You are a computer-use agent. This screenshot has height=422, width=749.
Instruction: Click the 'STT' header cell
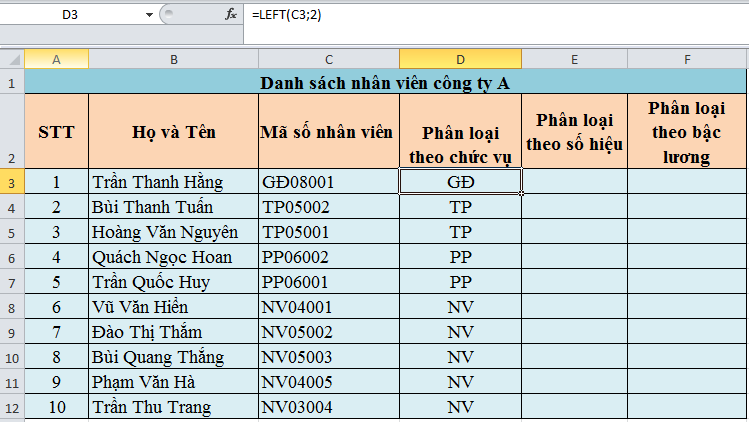click(56, 131)
